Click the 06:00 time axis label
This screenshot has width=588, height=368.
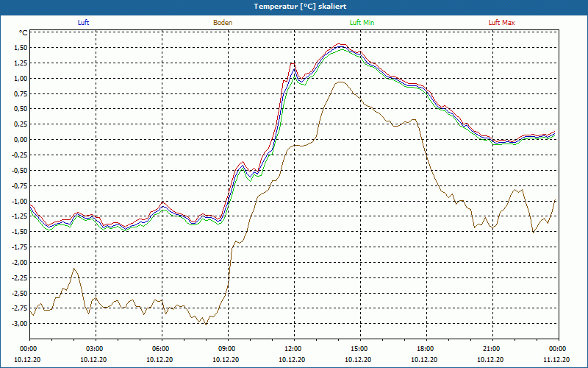click(x=162, y=349)
